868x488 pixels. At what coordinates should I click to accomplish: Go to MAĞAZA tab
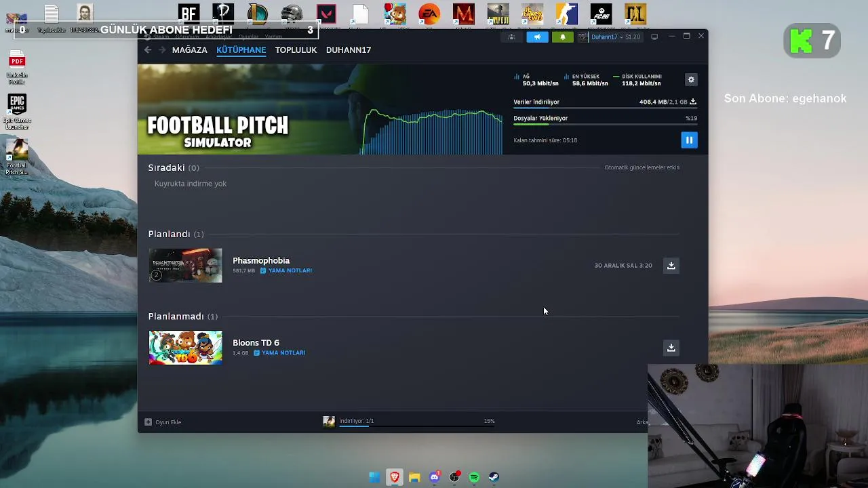[189, 49]
